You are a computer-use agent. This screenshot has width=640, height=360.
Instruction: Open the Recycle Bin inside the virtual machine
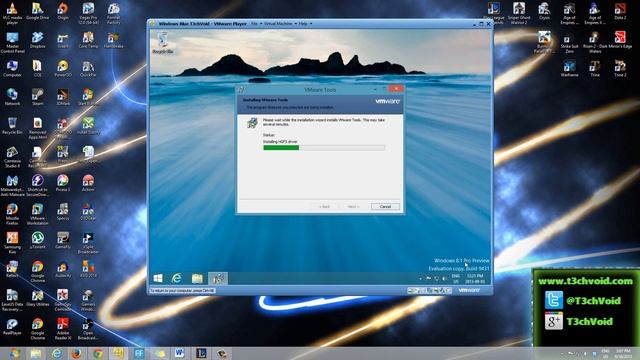163,44
